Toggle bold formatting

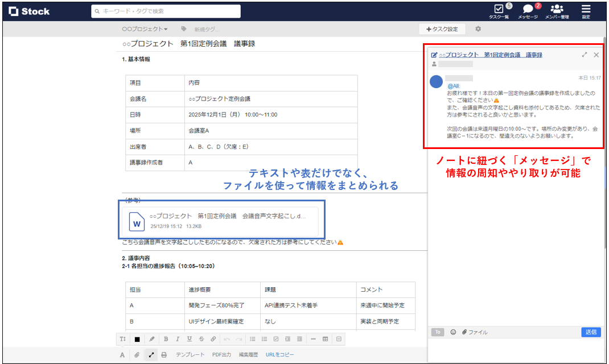tap(165, 339)
